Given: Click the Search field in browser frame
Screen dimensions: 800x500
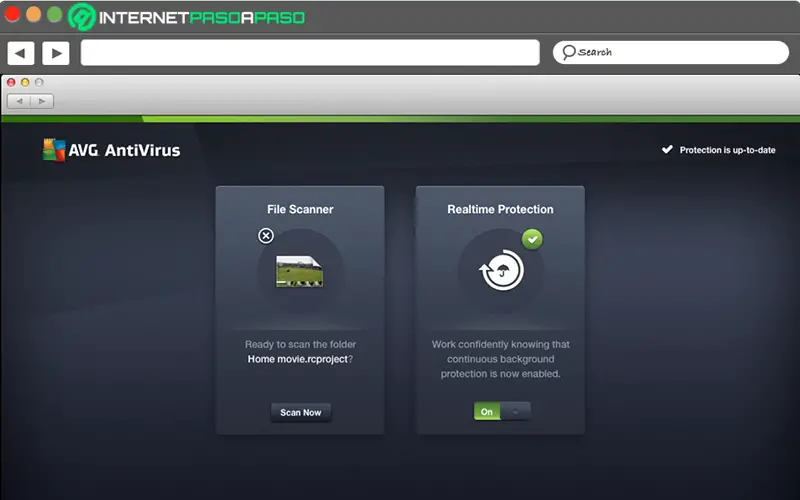Looking at the screenshot, I should (670, 52).
